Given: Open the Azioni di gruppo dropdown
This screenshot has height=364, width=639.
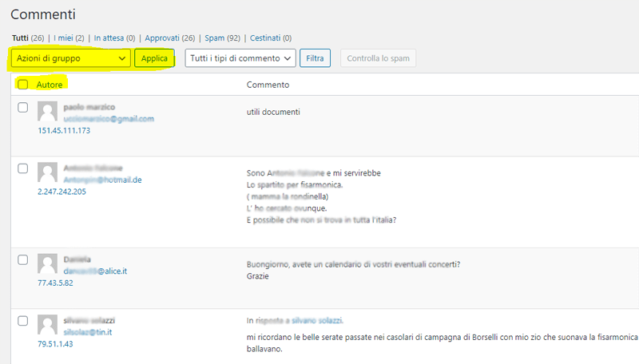Looking at the screenshot, I should click(71, 58).
